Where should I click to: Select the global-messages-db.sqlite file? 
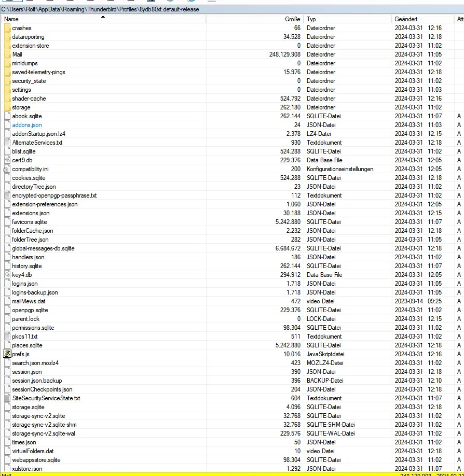43,248
